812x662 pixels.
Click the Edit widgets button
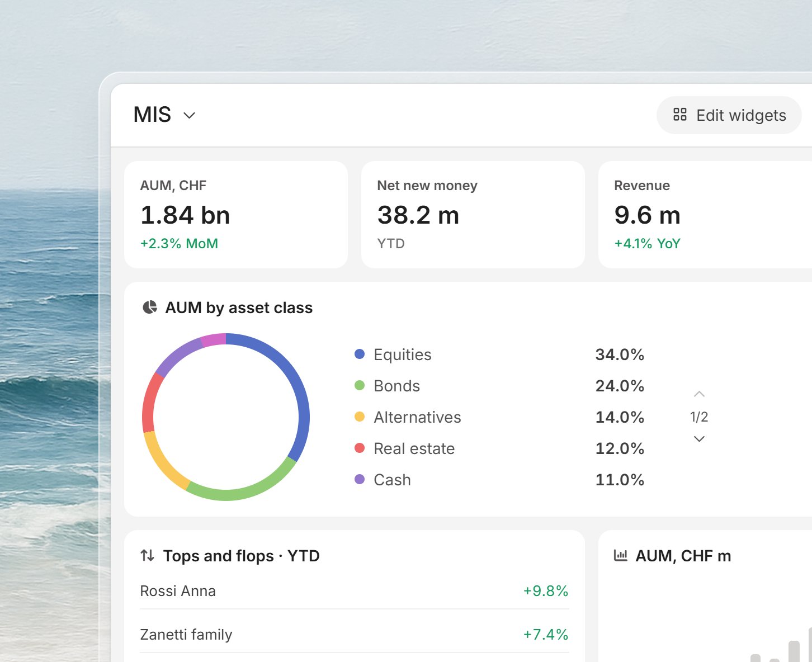pyautogui.click(x=729, y=115)
